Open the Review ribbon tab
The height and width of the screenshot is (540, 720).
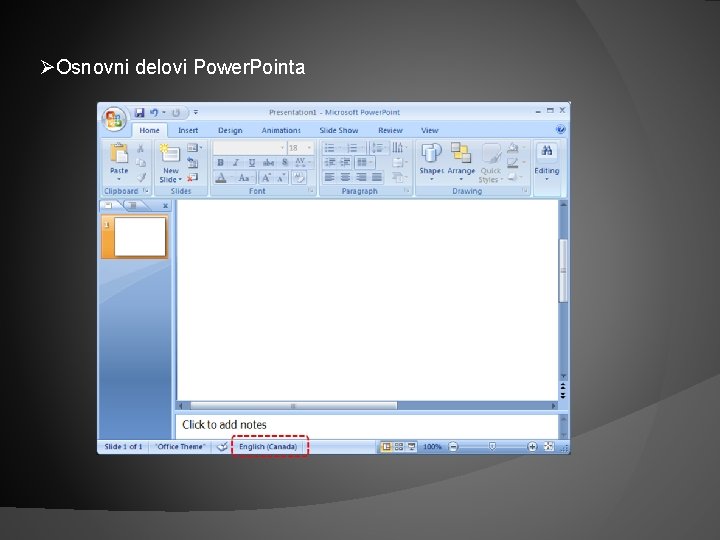(x=390, y=130)
